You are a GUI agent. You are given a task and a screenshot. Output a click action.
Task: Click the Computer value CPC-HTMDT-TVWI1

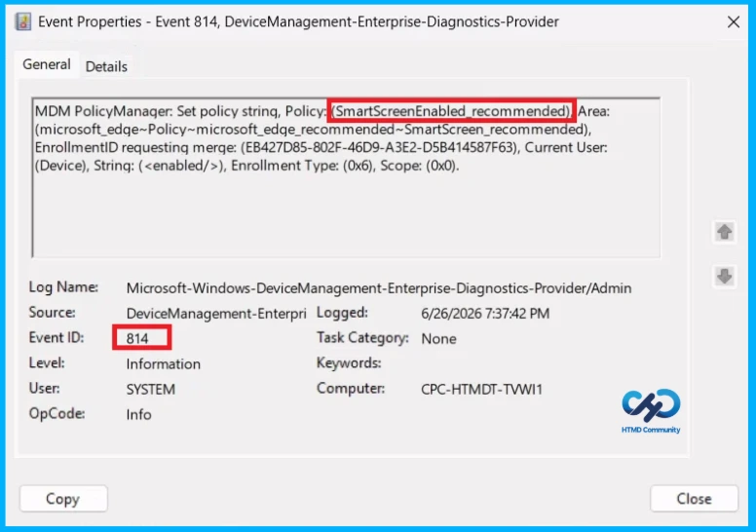click(x=481, y=389)
